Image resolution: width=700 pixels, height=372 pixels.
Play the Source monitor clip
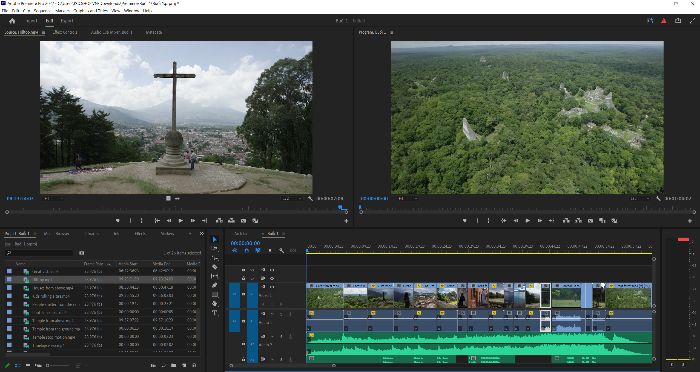pos(181,221)
